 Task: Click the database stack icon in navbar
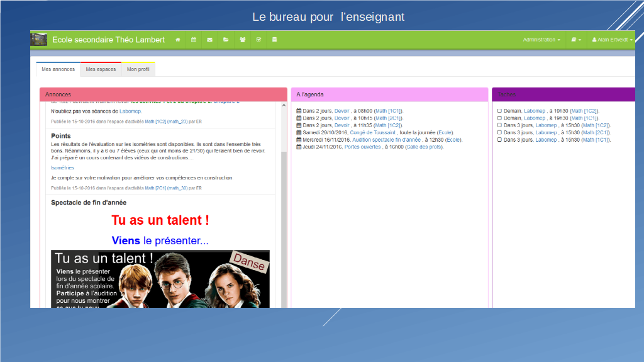tap(274, 40)
